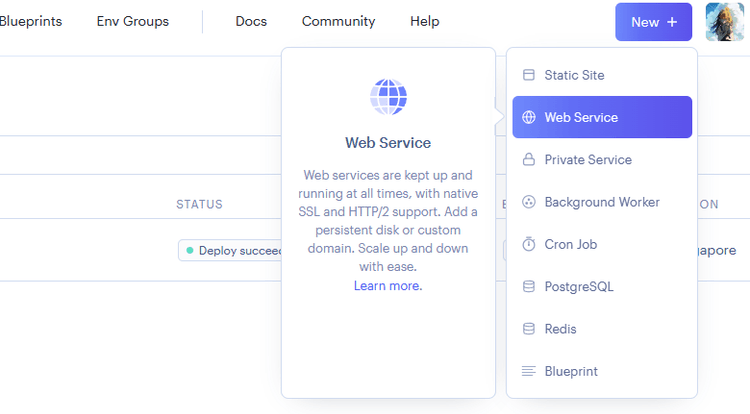Go to Env Groups tab
The height and width of the screenshot is (414, 750).
[x=132, y=21]
